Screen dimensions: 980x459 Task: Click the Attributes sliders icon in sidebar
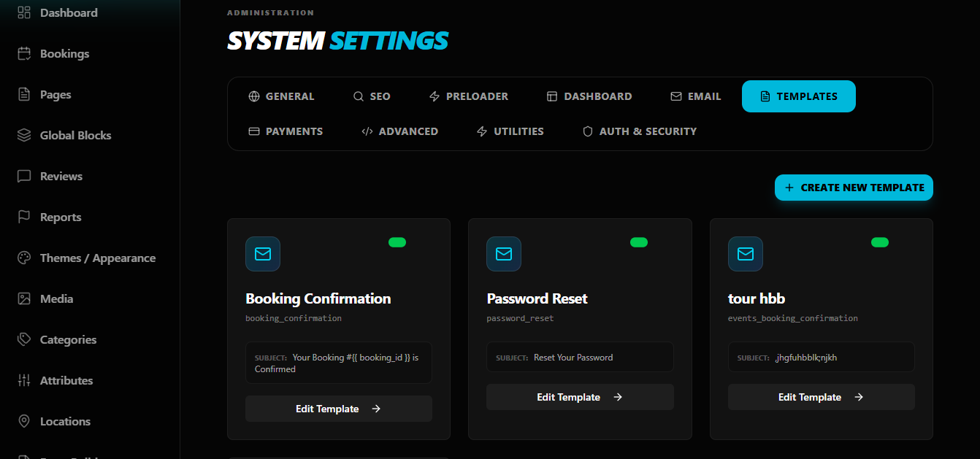pos(24,380)
